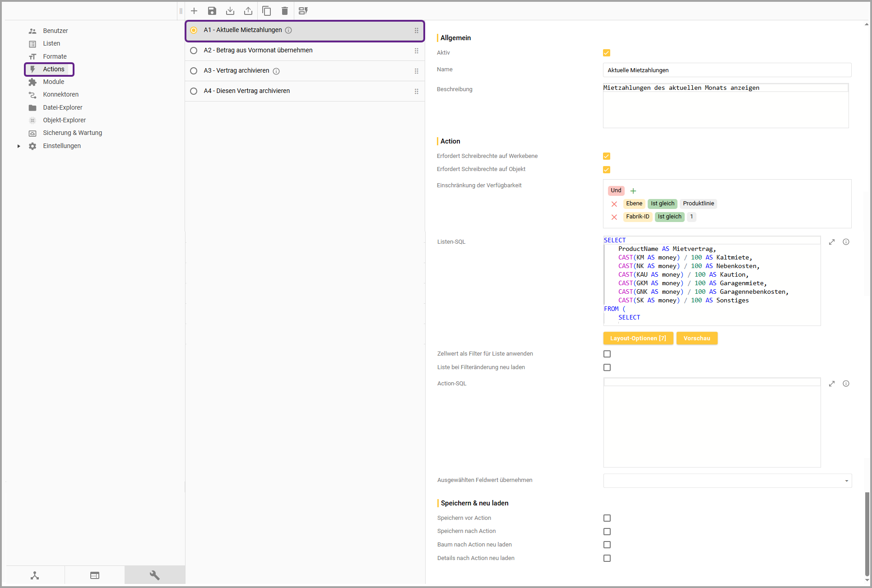Viewport: 872px width, 588px height.
Task: Expand the Einstellungen tree node
Action: (19, 146)
